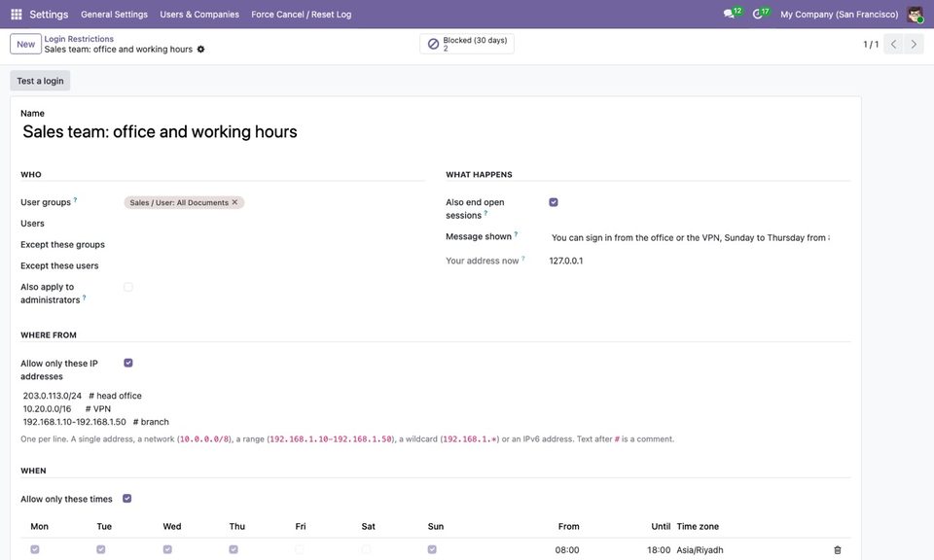Toggle Also end open sessions checkbox

[554, 202]
